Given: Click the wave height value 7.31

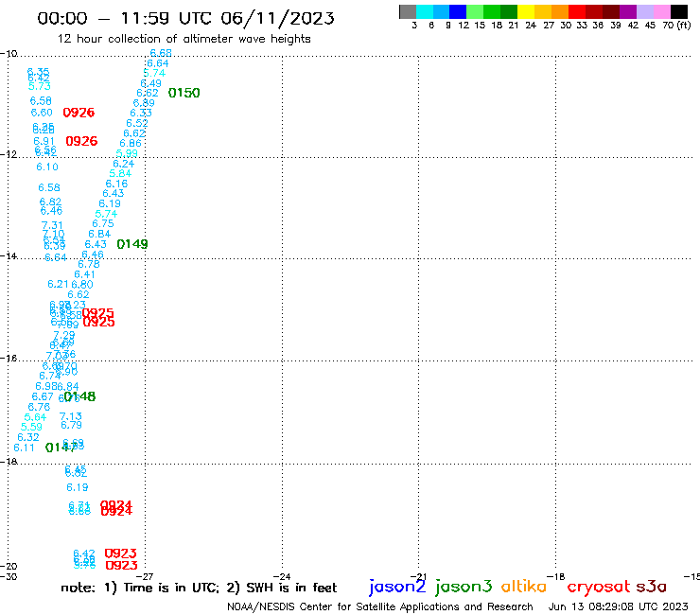Looking at the screenshot, I should click(52, 225).
